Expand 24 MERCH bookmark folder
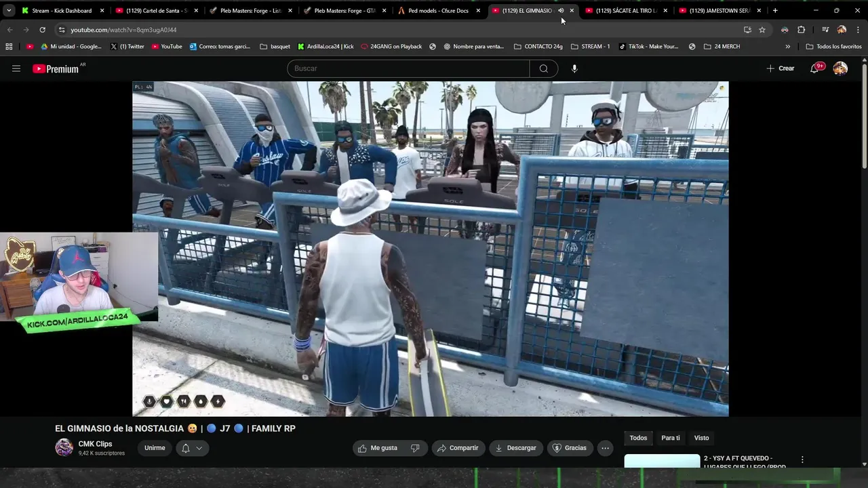The height and width of the screenshot is (488, 868). pos(722,47)
